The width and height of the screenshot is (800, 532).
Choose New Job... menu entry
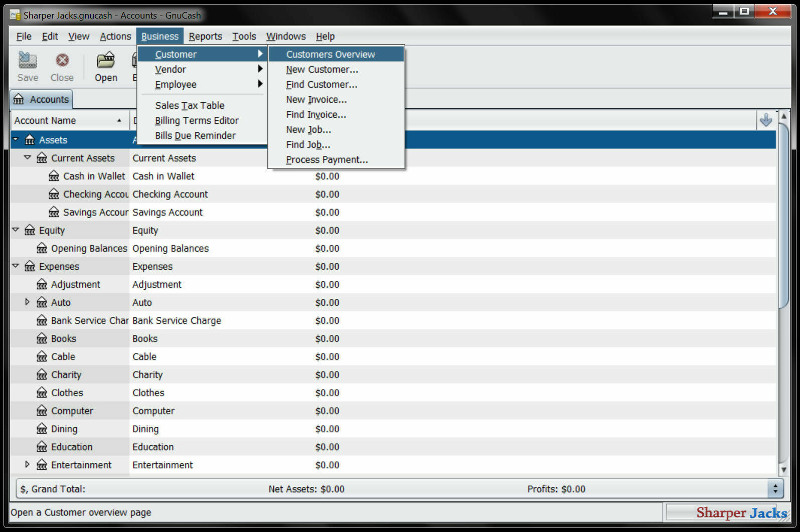(336, 129)
